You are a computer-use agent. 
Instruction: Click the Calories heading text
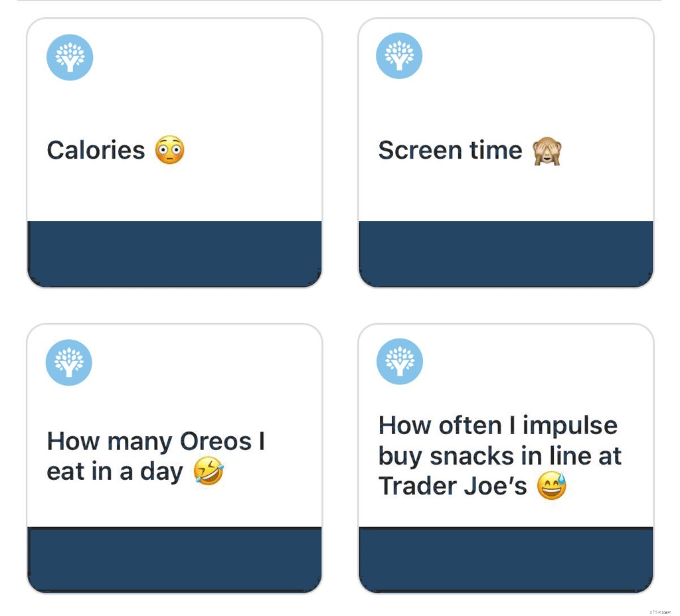(96, 150)
